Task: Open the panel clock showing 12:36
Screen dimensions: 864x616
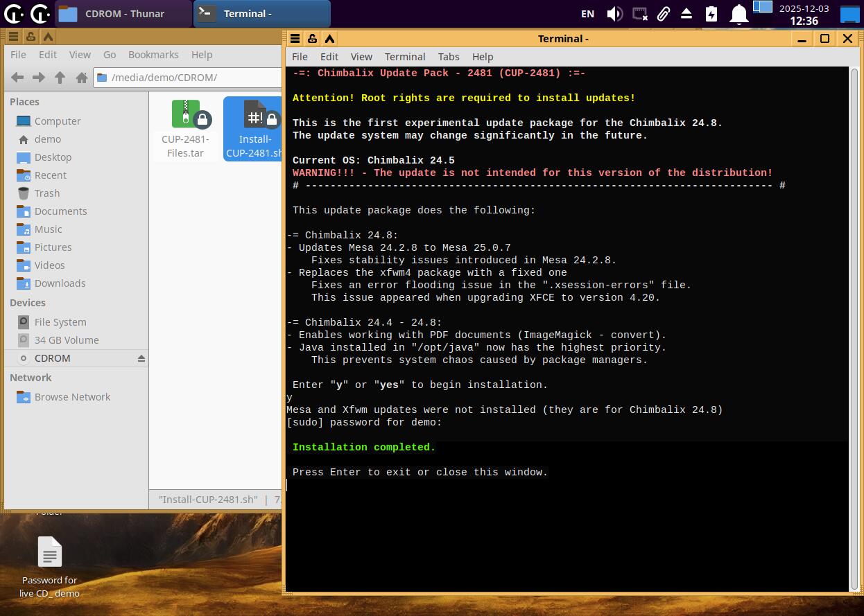Action: point(804,14)
